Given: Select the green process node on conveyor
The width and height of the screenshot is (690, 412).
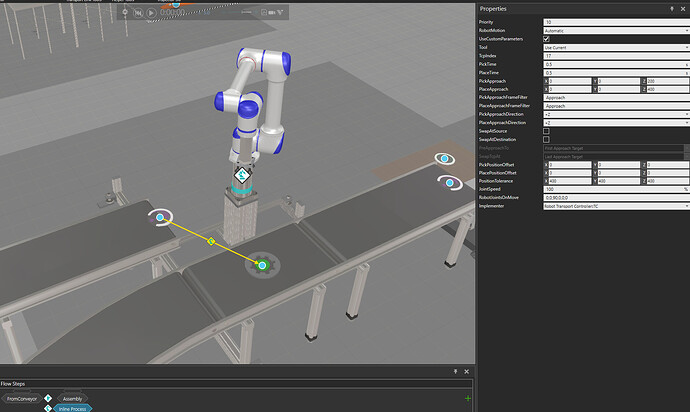Looking at the screenshot, I should coord(262,265).
